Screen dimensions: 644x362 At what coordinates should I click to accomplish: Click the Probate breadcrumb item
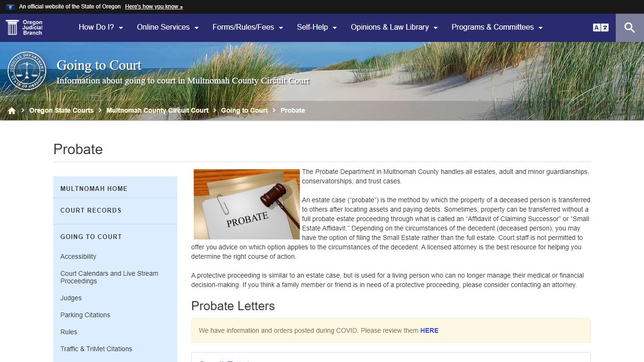(x=293, y=110)
